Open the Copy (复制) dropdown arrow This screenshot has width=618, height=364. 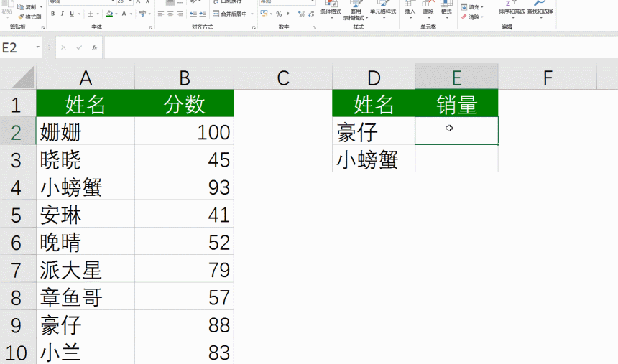coord(41,7)
